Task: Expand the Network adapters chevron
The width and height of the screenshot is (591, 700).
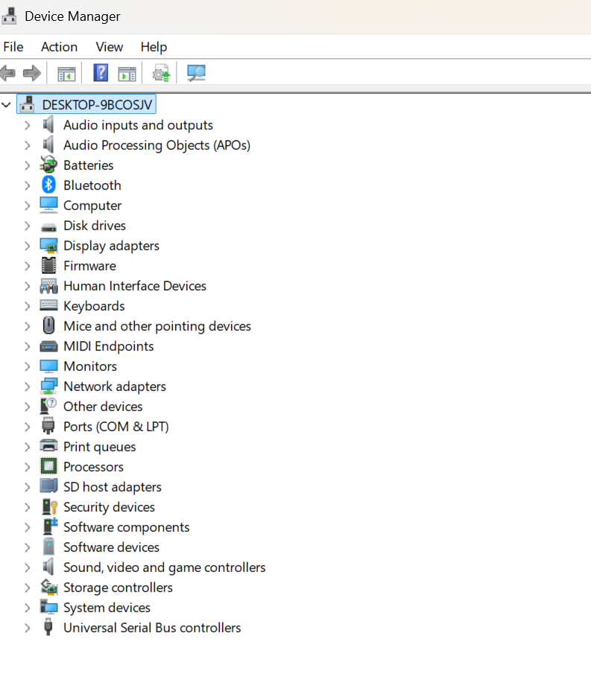Action: point(28,386)
